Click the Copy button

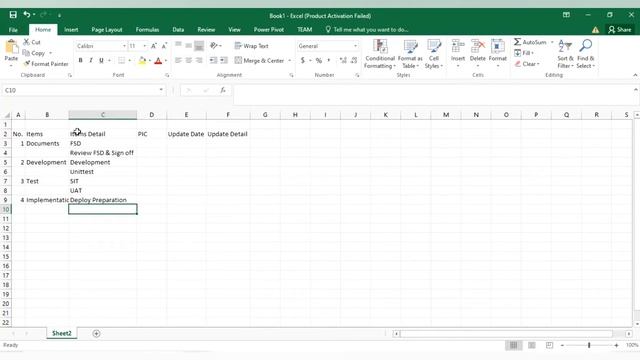34,53
